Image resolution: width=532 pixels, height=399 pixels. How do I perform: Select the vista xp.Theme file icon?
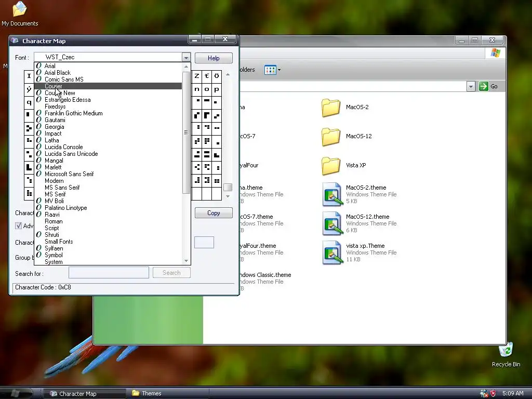coord(332,253)
